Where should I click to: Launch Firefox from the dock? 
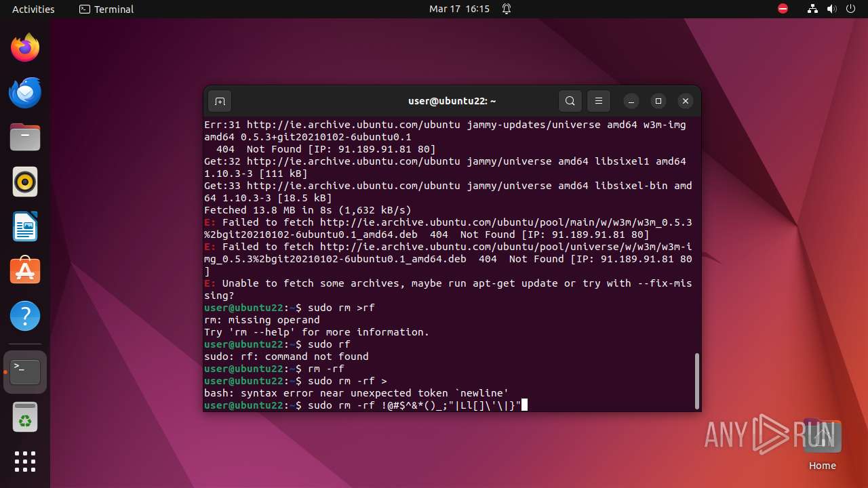pyautogui.click(x=25, y=47)
